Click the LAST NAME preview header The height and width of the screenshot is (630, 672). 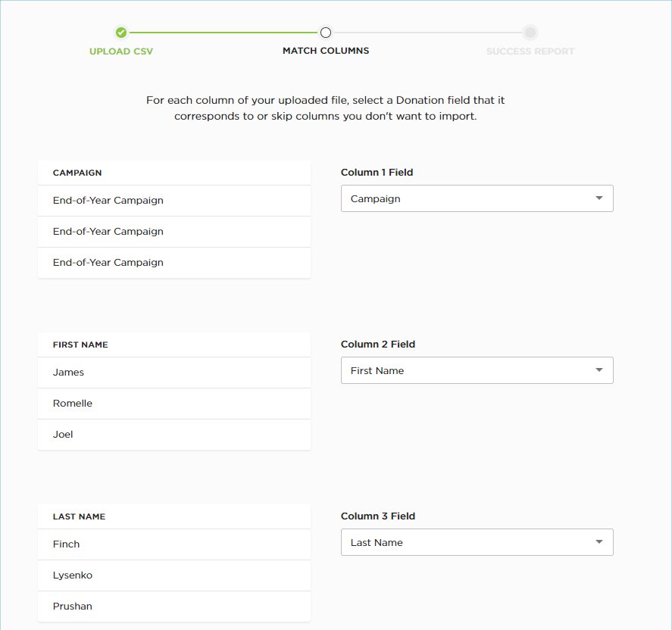pyautogui.click(x=79, y=516)
